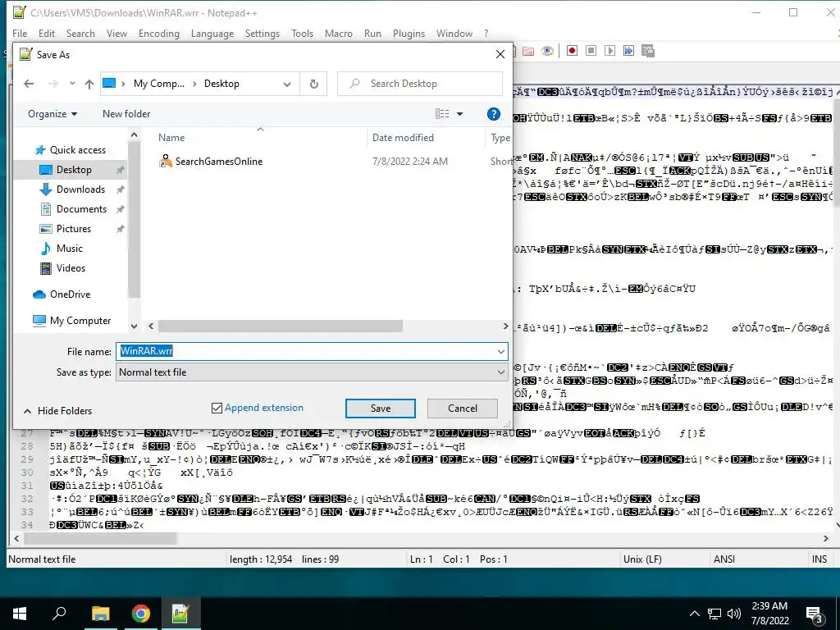Viewport: 840px width, 630px height.
Task: Select OneDrive in the navigation pane
Action: (71, 294)
